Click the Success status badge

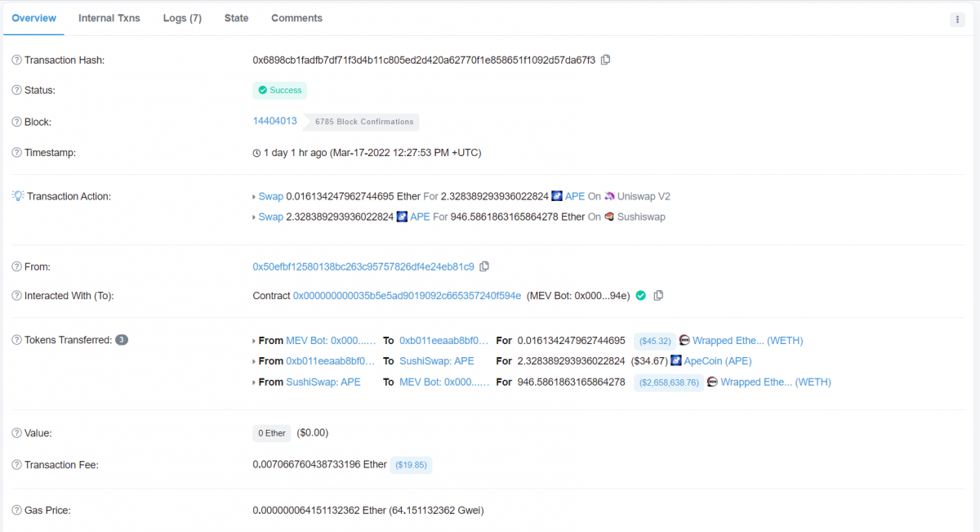click(280, 90)
